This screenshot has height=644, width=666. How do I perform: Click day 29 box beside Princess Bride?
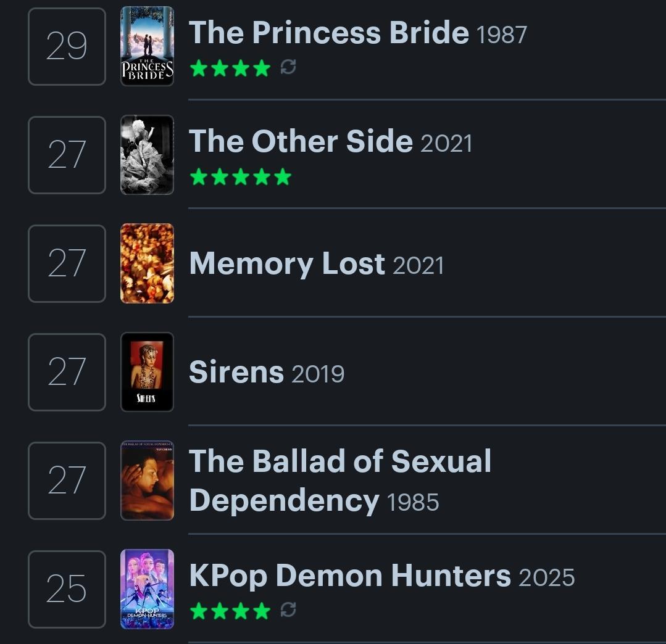[67, 46]
